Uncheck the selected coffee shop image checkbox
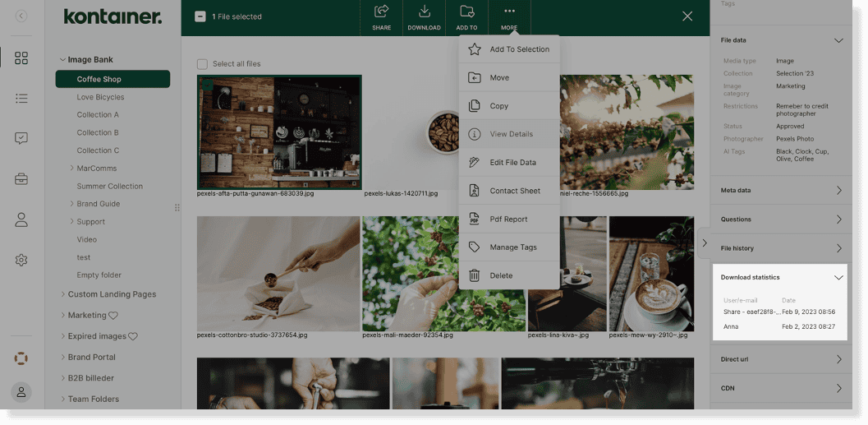 point(206,85)
